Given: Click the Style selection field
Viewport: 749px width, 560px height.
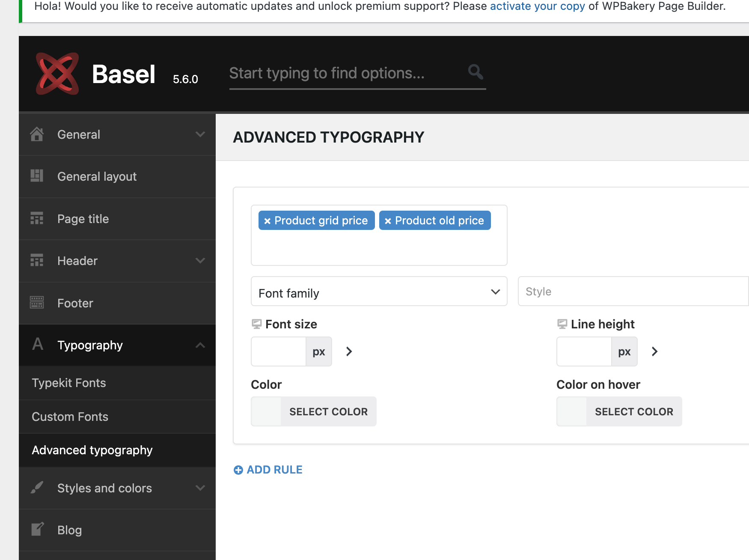Looking at the screenshot, I should coord(633,292).
